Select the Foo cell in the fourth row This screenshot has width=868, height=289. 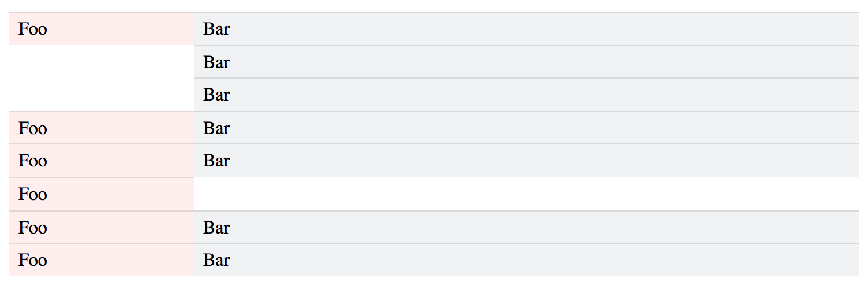click(102, 128)
